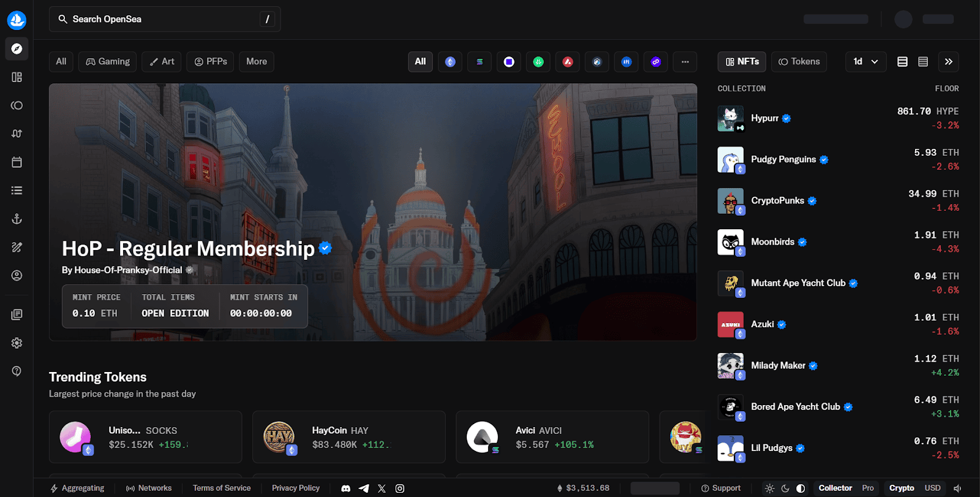Open the HoP - Regular Membership banner
This screenshot has width=980, height=497.
tap(373, 212)
